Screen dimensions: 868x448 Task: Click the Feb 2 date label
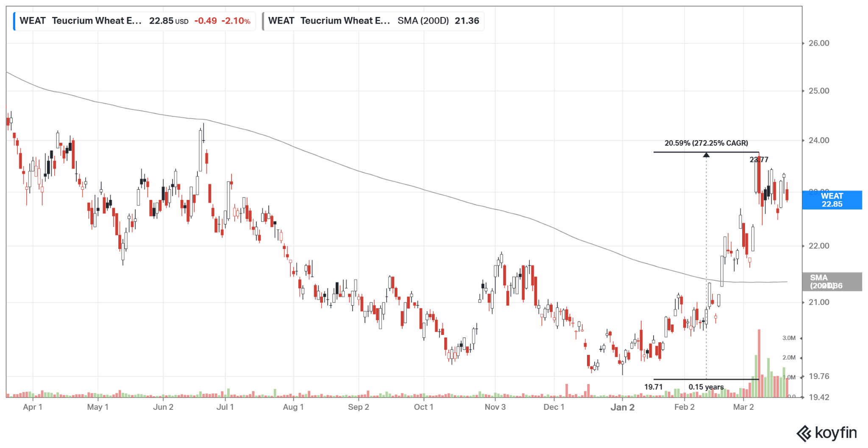[684, 407]
